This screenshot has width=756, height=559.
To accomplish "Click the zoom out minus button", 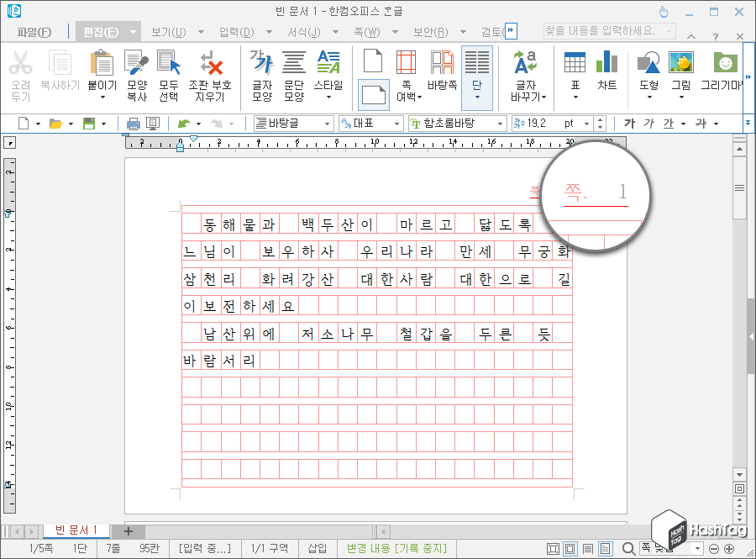I will pyautogui.click(x=714, y=548).
